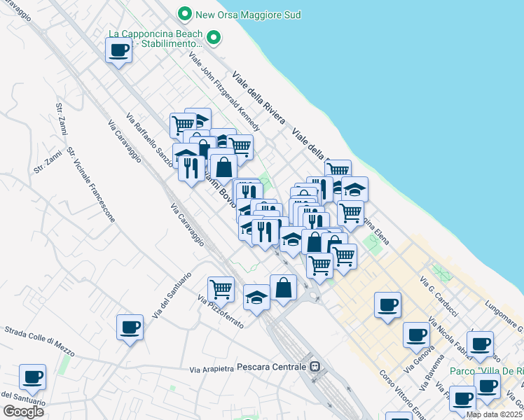Click the coffee marker above Parco Villa De Riseis
The width and height of the screenshot is (524, 420).
480,344
